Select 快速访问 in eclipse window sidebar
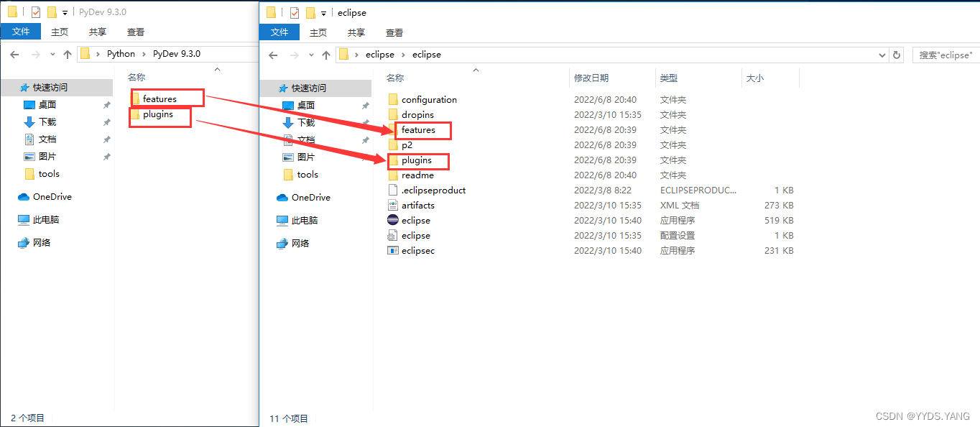Image resolution: width=980 pixels, height=427 pixels. pyautogui.click(x=309, y=88)
